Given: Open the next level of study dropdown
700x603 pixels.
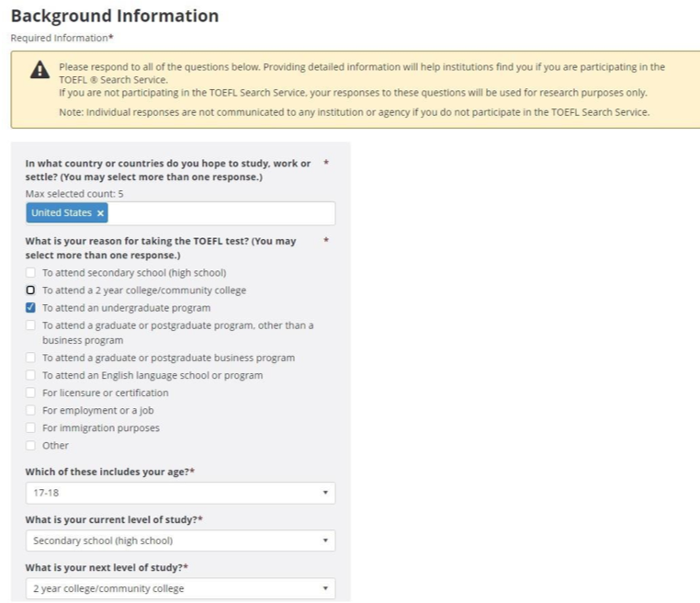Looking at the screenshot, I should coord(180,588).
